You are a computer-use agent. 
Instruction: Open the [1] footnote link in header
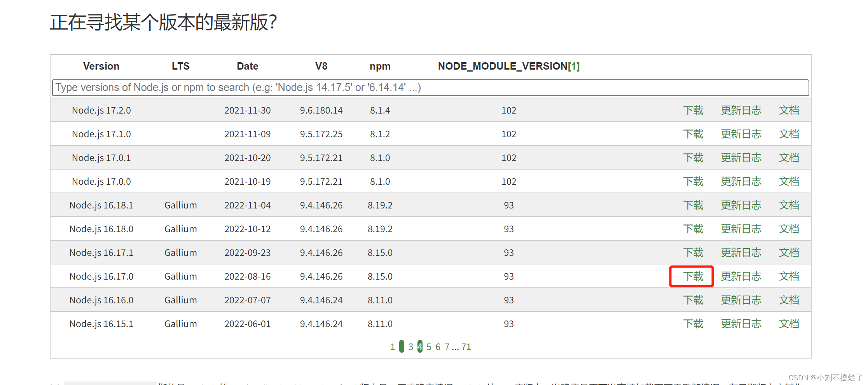pos(574,66)
